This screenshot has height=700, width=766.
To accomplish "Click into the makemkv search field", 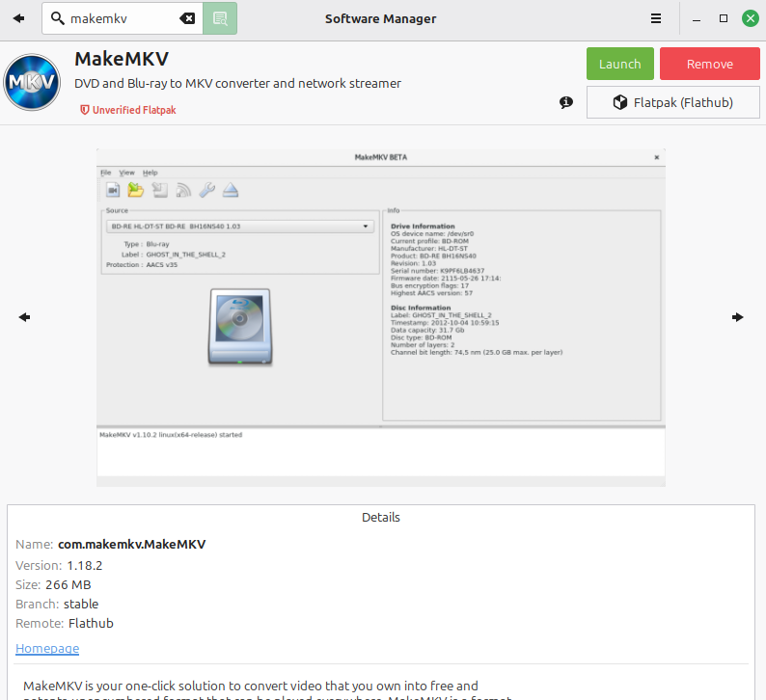I will (123, 18).
